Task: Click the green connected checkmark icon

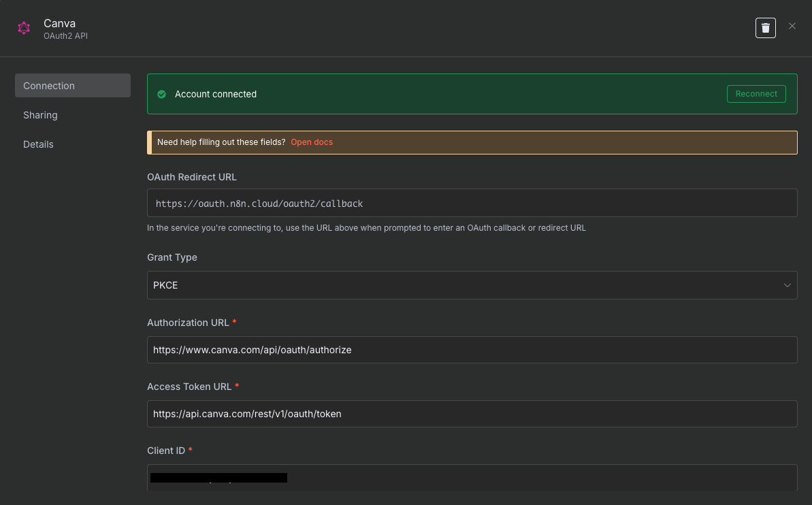Action: [x=161, y=95]
